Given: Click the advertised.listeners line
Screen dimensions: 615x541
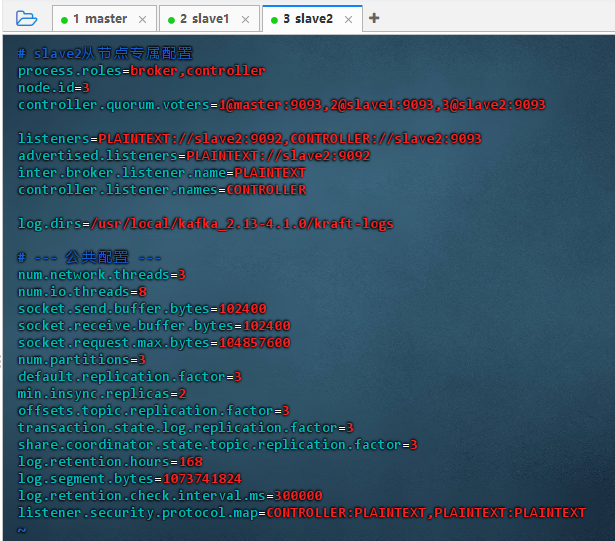Looking at the screenshot, I should (194, 156).
